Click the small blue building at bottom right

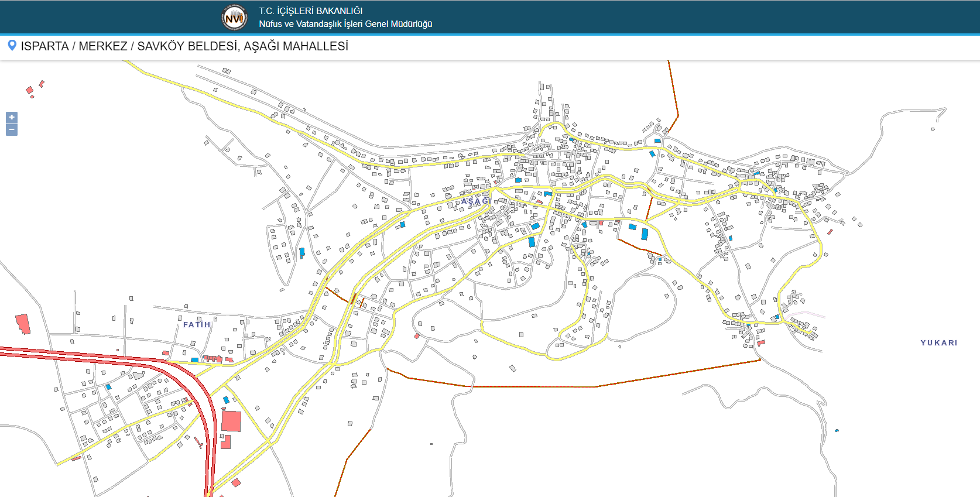[x=837, y=430]
